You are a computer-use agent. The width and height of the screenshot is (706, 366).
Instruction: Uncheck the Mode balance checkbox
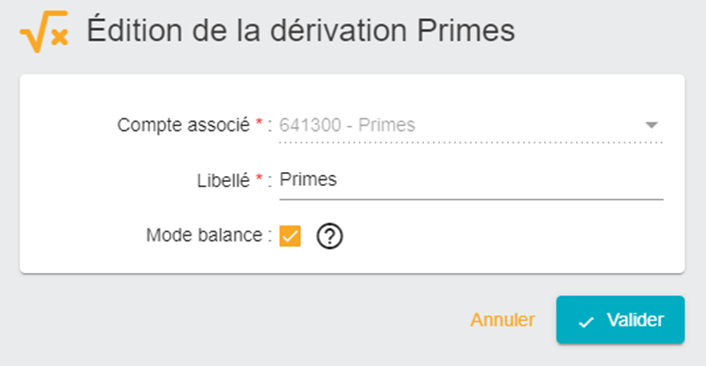[x=290, y=236]
